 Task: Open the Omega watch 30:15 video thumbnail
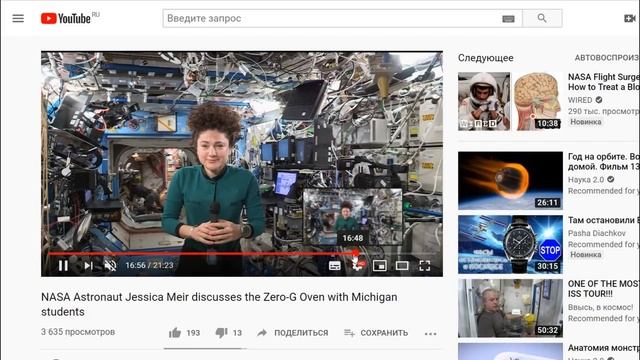[x=510, y=244]
